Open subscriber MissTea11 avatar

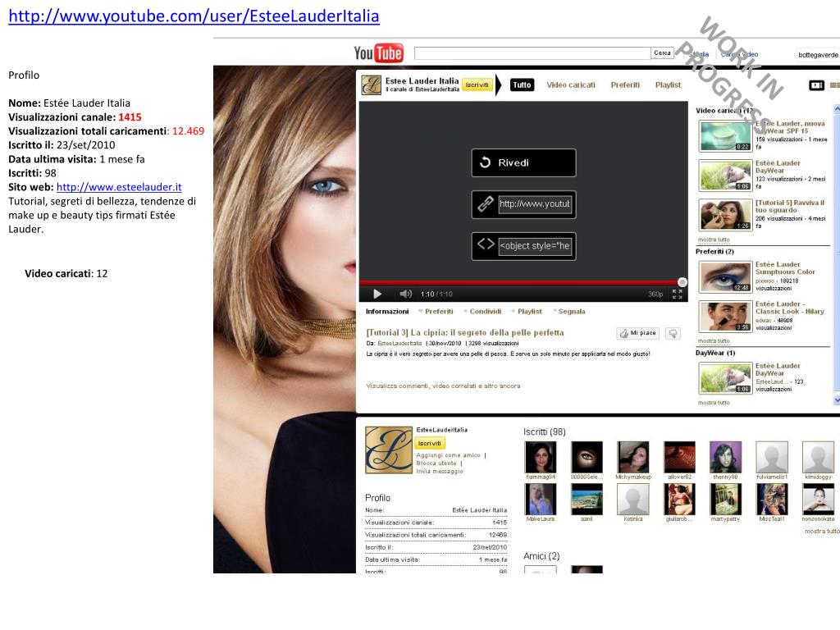(771, 500)
